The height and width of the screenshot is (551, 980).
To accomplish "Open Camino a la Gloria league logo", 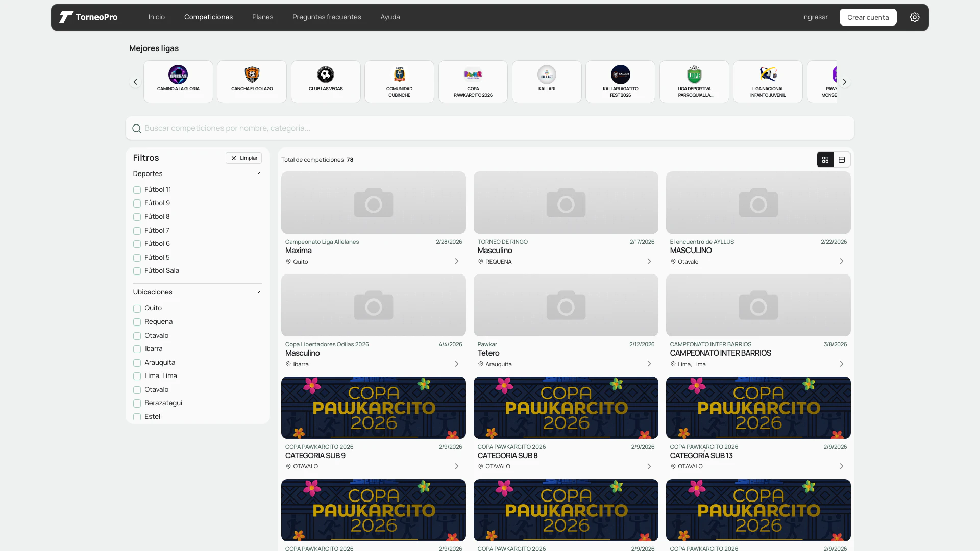I will [178, 75].
